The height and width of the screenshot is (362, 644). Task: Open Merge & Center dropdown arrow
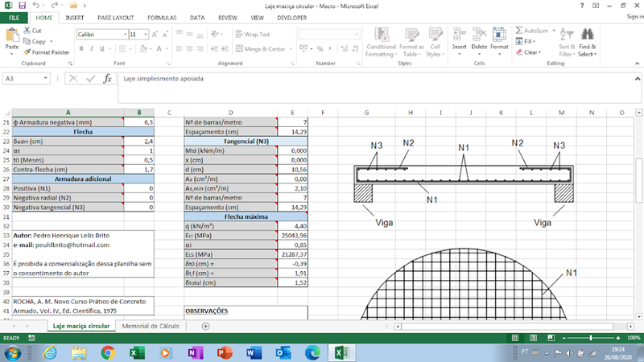[x=291, y=49]
